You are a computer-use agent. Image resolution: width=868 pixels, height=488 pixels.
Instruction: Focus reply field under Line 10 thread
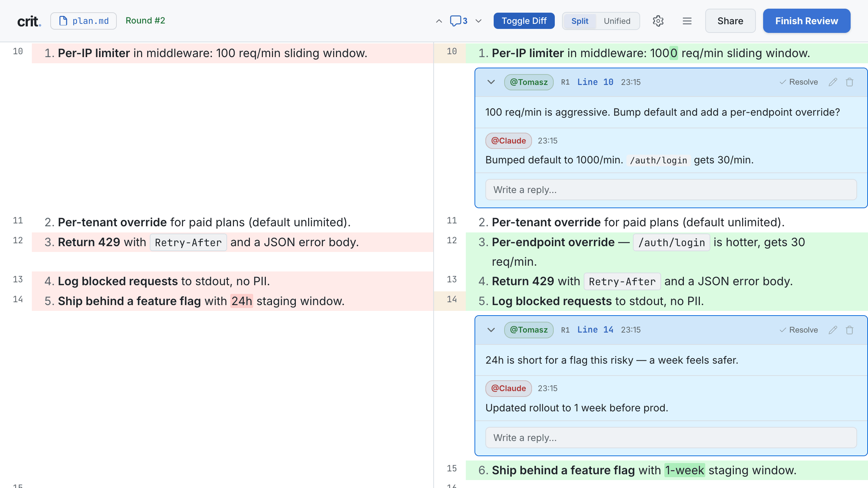(x=671, y=190)
